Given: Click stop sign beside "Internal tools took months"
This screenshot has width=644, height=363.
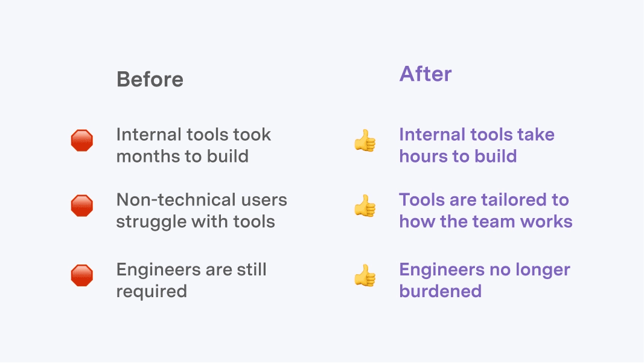Looking at the screenshot, I should (x=82, y=141).
